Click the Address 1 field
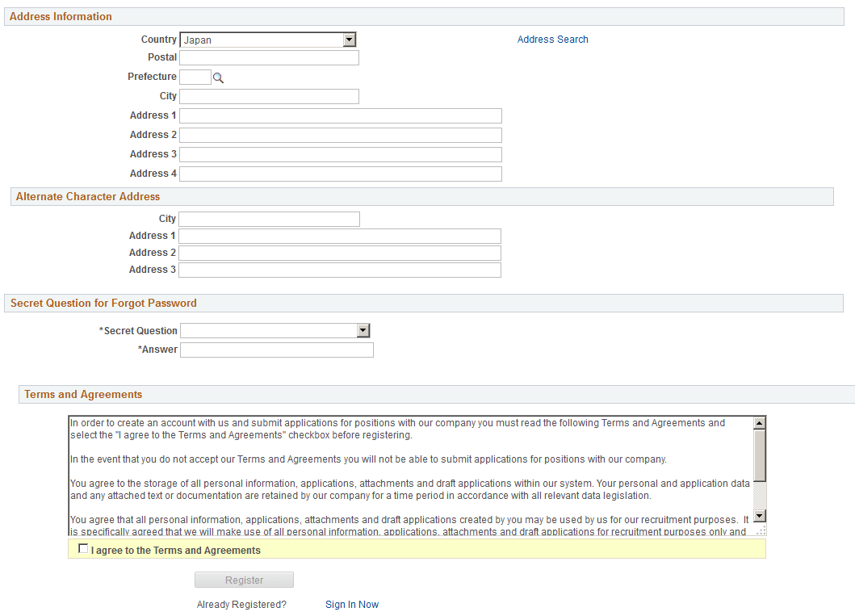The width and height of the screenshot is (855, 616). tap(339, 115)
